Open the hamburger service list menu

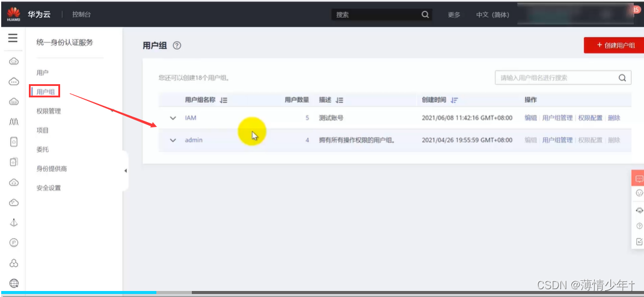click(13, 38)
